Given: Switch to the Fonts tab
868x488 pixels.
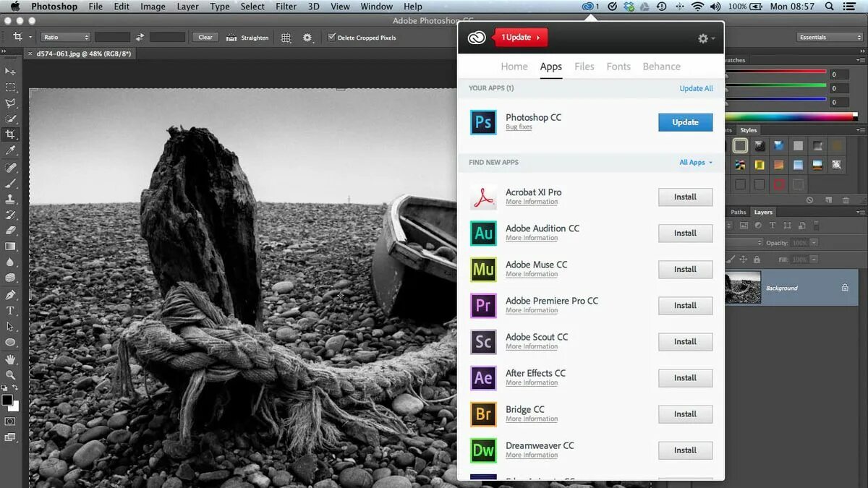Looking at the screenshot, I should click(618, 66).
